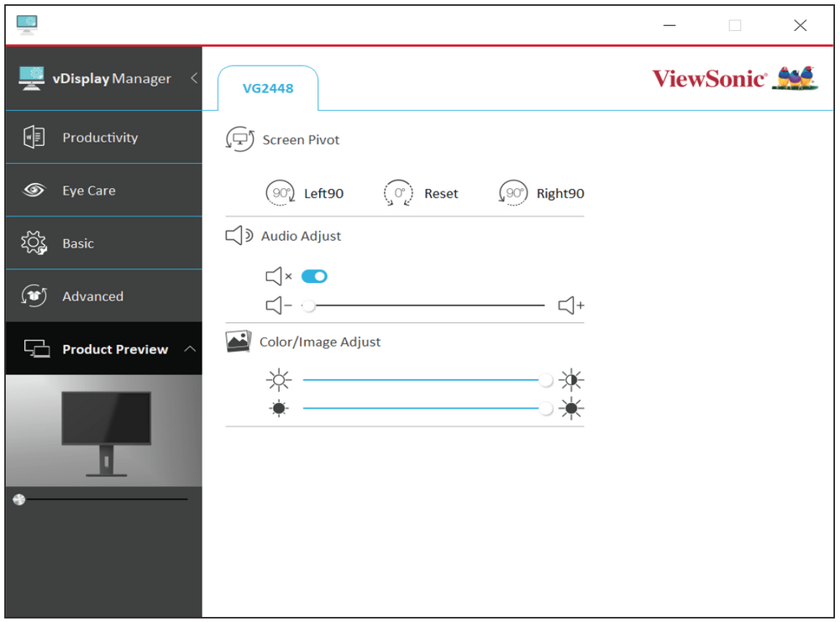Rotate the screen with the Left90 icon

(x=281, y=193)
